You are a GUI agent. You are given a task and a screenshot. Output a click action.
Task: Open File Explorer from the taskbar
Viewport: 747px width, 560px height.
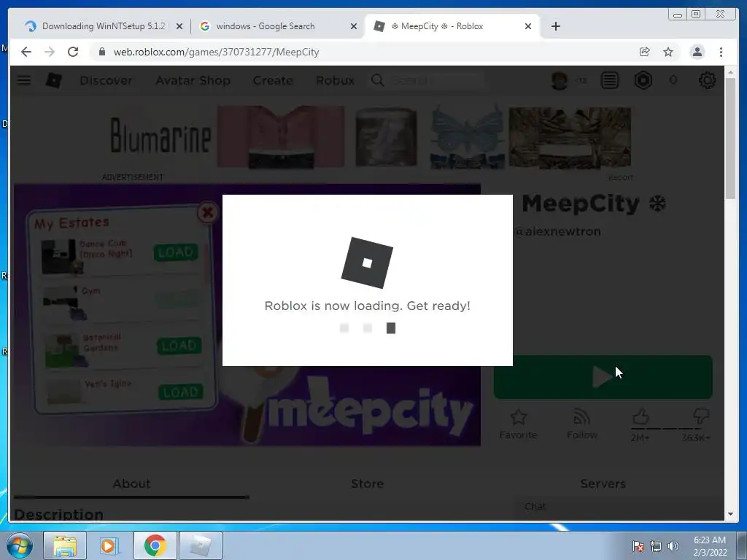(65, 545)
